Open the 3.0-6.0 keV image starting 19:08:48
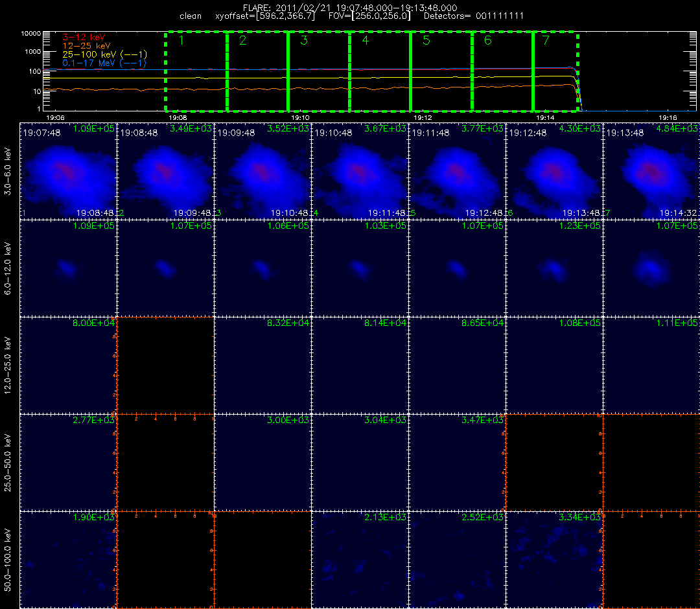The image size is (700, 609). click(x=166, y=171)
